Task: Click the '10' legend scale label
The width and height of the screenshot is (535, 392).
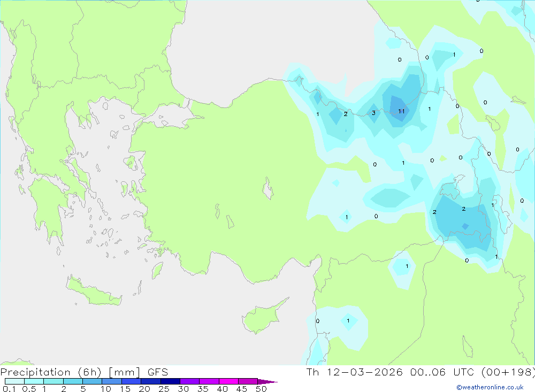Action: click(x=105, y=389)
